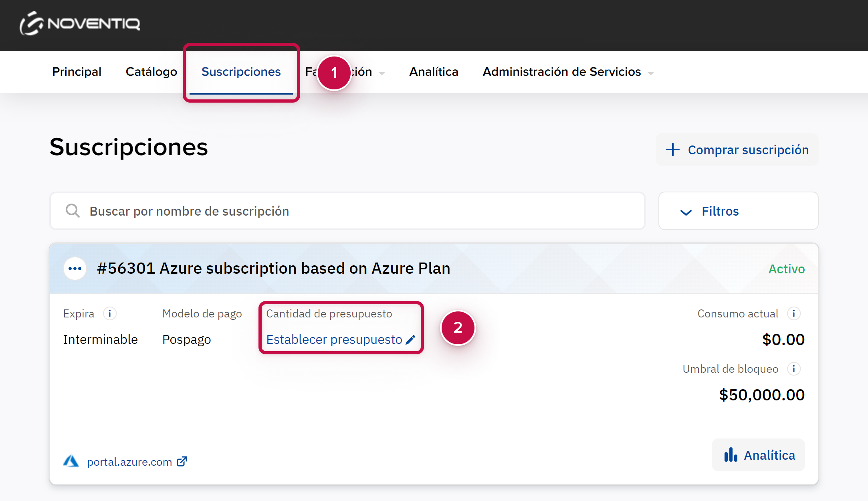
Task: Click the pencil edit icon for budget
Action: coord(410,340)
